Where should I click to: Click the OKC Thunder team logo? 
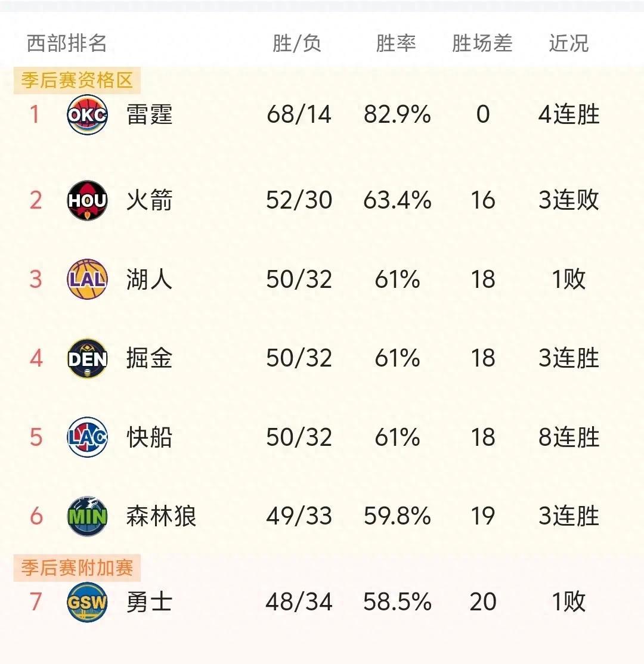(87, 115)
